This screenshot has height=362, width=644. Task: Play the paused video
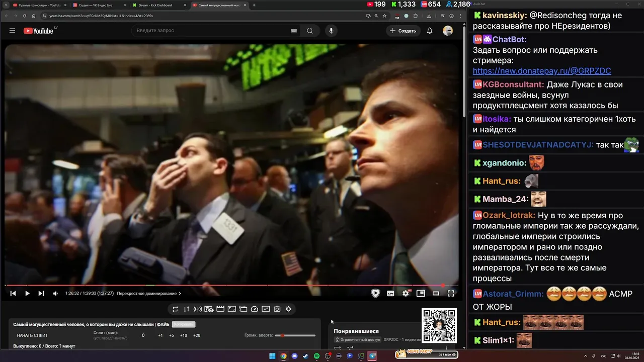(27, 294)
